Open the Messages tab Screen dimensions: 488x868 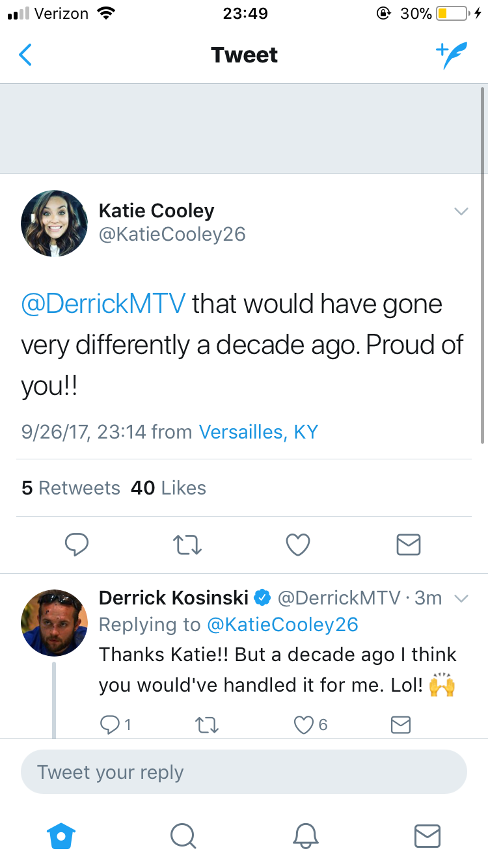coord(427,835)
